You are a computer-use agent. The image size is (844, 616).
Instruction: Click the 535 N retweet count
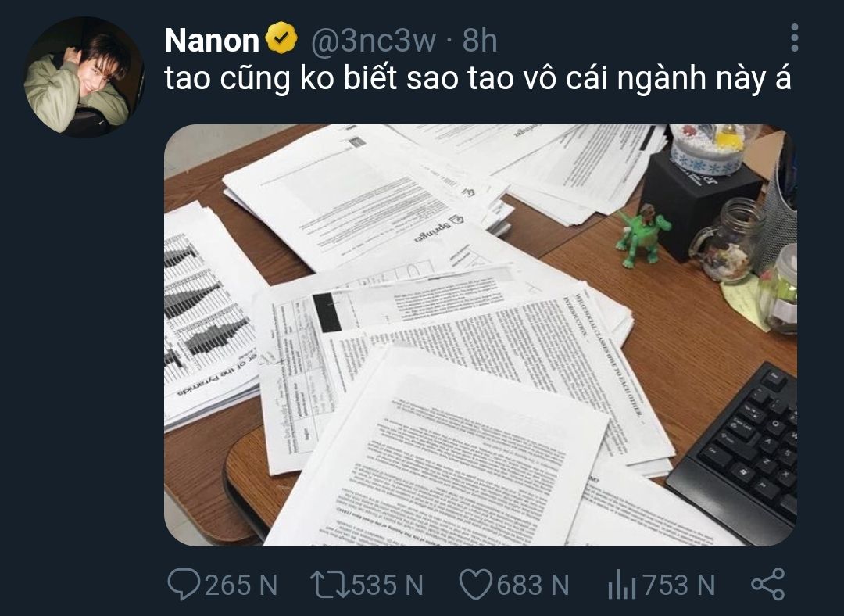(x=387, y=586)
